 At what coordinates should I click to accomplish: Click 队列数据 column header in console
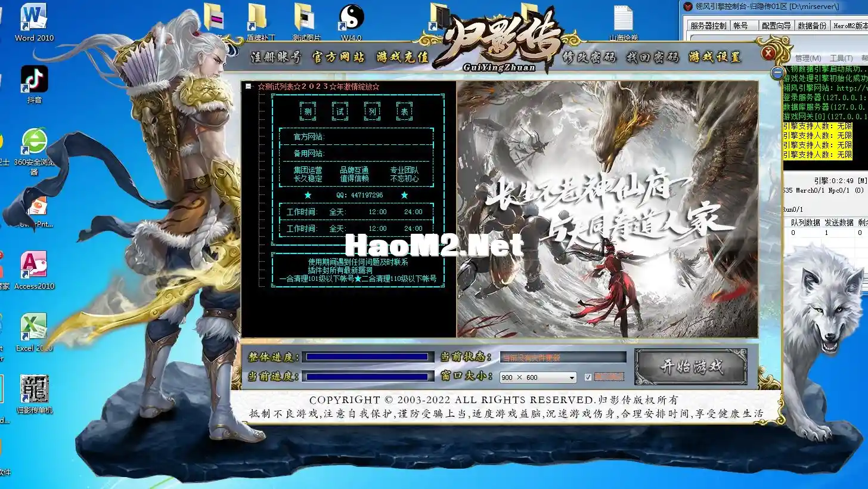(805, 222)
